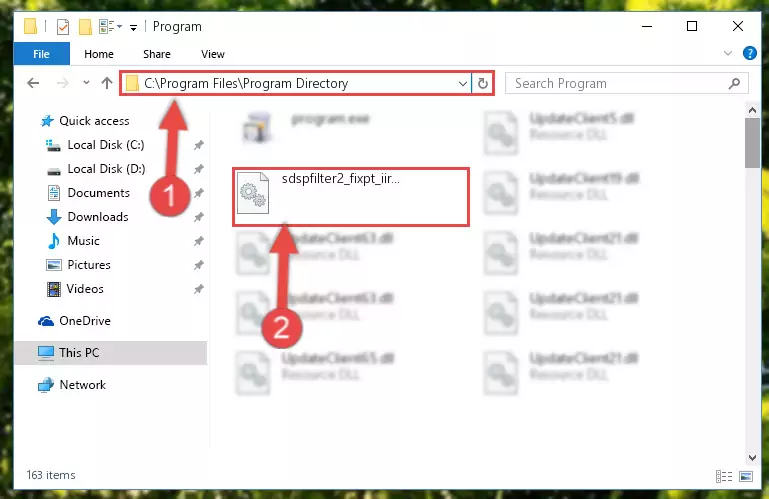Viewport: 769px width, 499px height.
Task: Click pin icon beside Pictures
Action: pyautogui.click(x=198, y=265)
